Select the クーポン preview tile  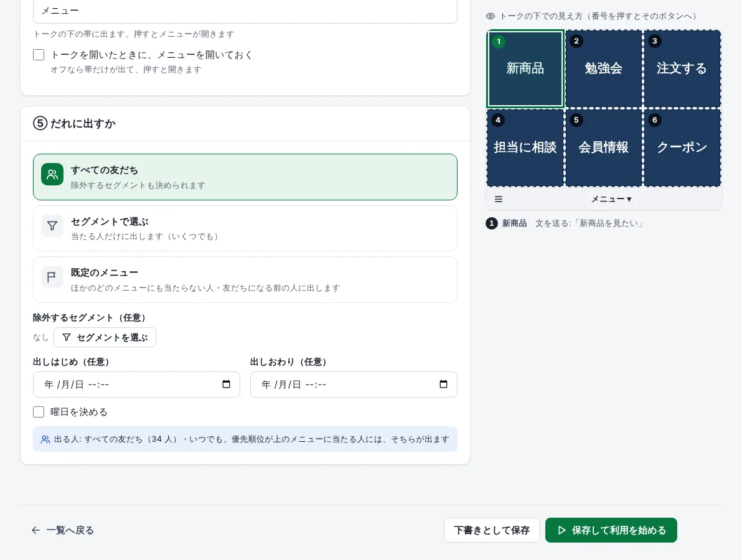[682, 147]
